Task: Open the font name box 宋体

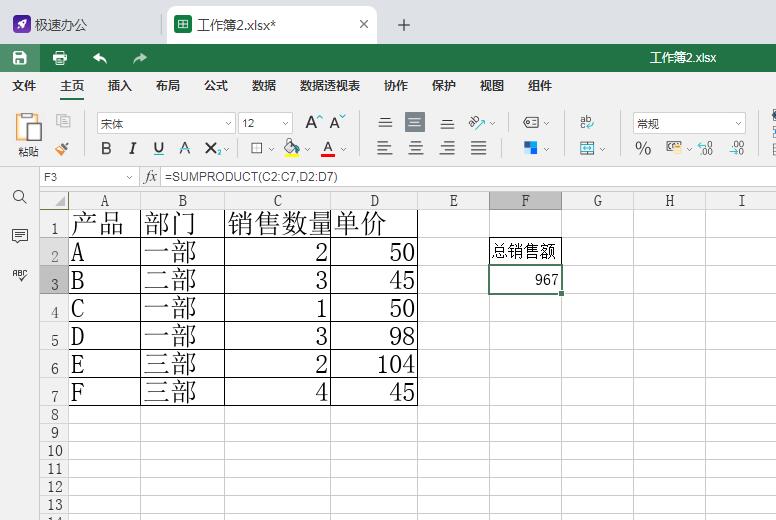Action: tap(166, 123)
